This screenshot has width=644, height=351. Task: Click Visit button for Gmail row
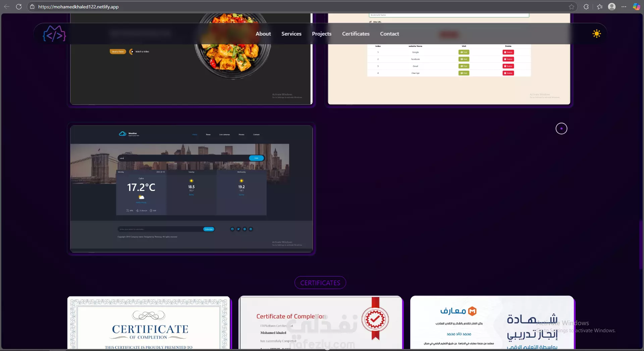coord(464,66)
